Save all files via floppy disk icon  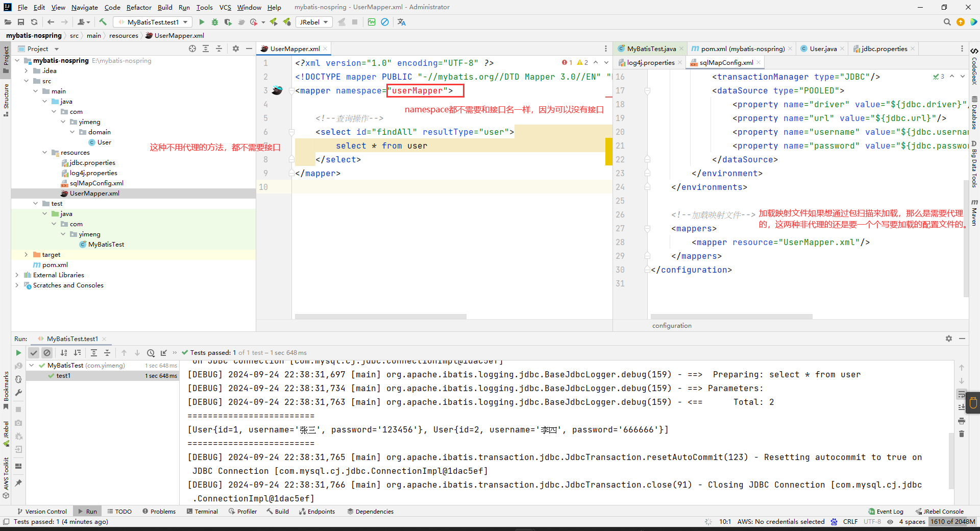click(21, 22)
